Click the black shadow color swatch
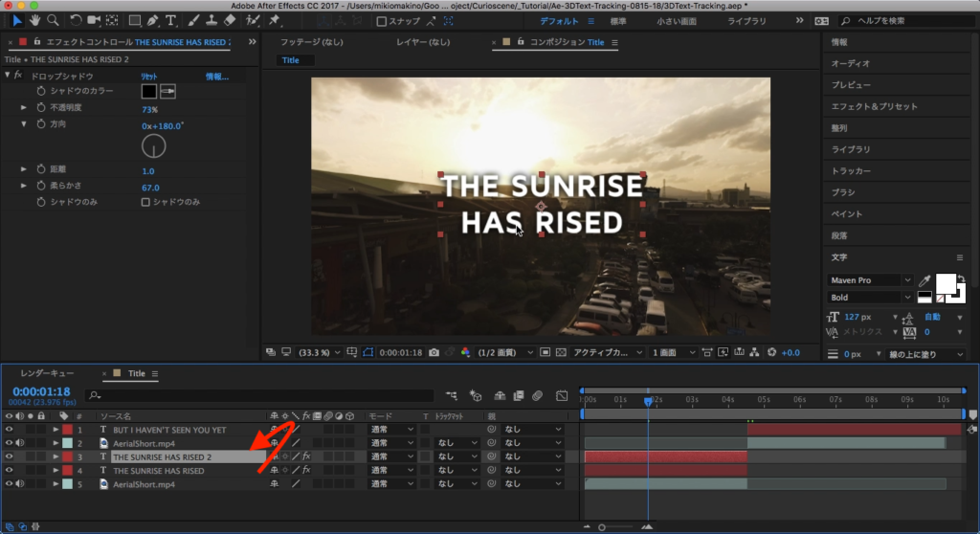 pos(148,91)
